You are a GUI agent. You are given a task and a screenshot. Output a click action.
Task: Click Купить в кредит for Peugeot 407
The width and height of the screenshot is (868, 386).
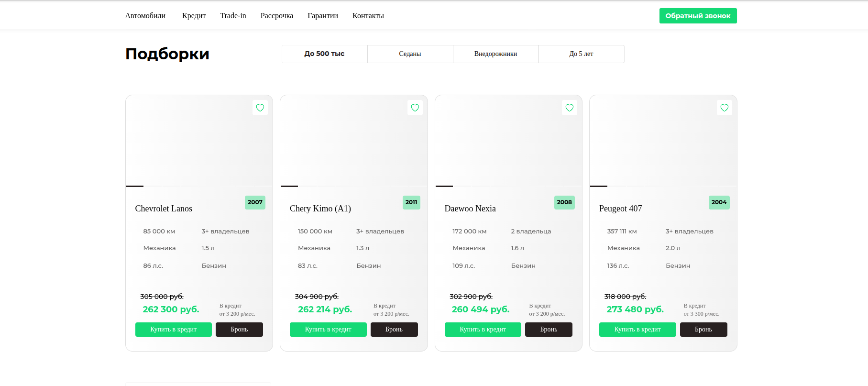637,330
